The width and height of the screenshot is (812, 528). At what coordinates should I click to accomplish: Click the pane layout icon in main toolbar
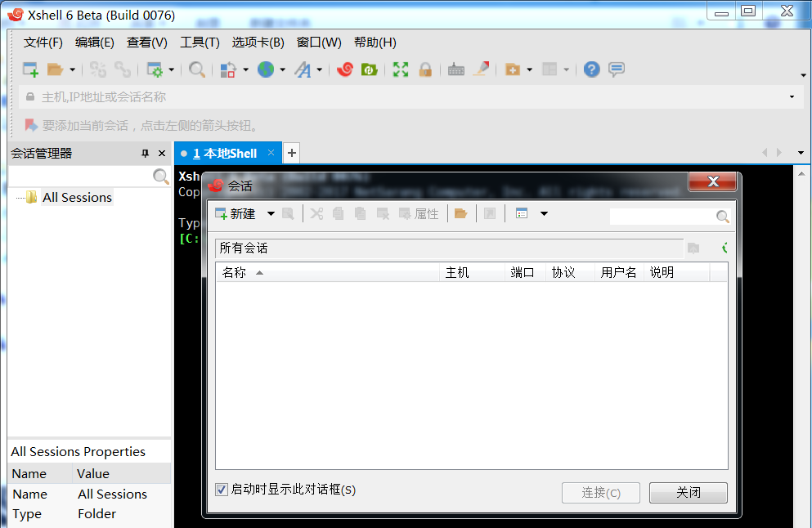tap(550, 69)
